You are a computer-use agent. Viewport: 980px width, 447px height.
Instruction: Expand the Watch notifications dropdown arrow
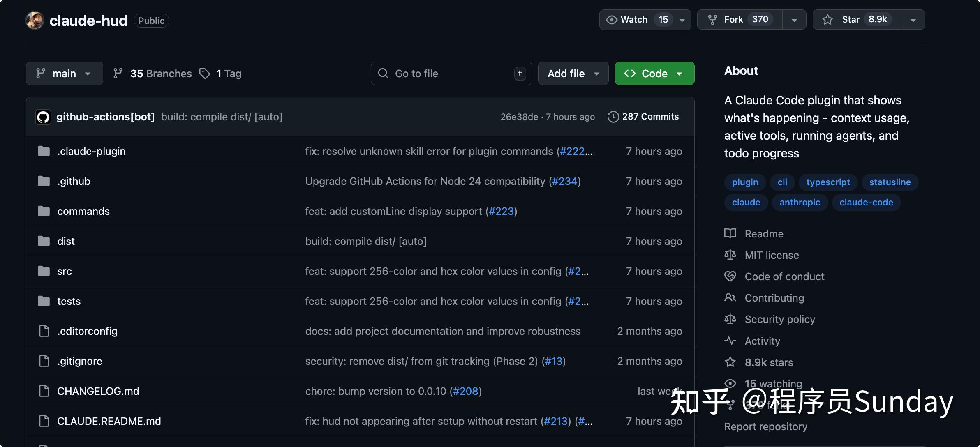(x=682, y=20)
